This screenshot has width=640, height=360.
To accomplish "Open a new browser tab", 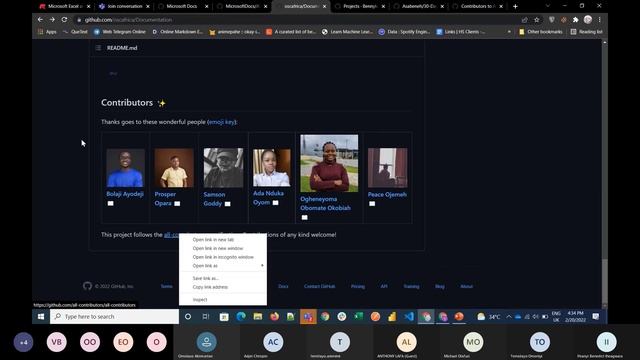I will point(515,6).
